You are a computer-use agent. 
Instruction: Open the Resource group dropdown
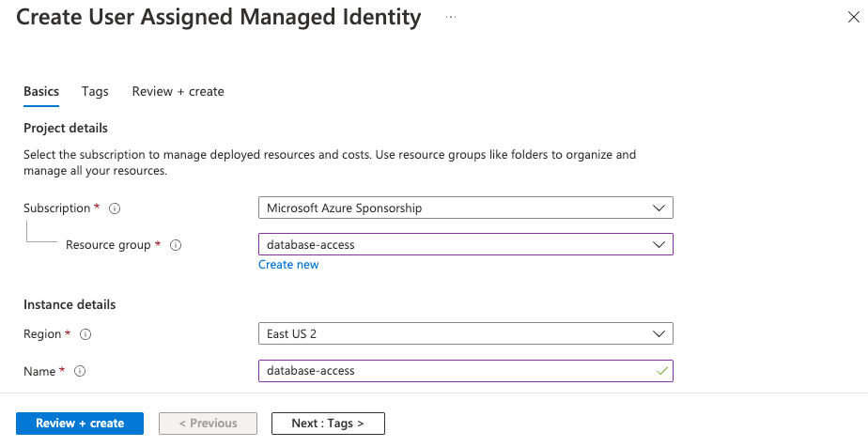465,244
